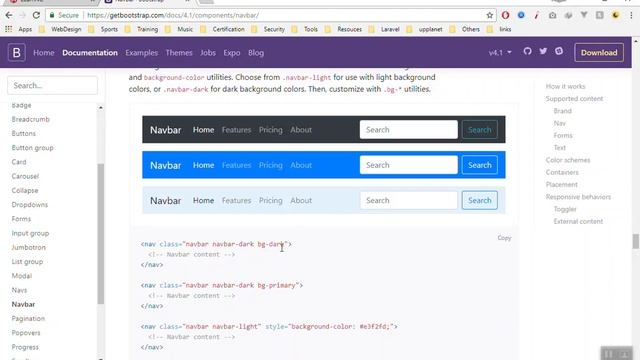
Task: Open Bootstrap Twitter icon link
Action: (543, 51)
